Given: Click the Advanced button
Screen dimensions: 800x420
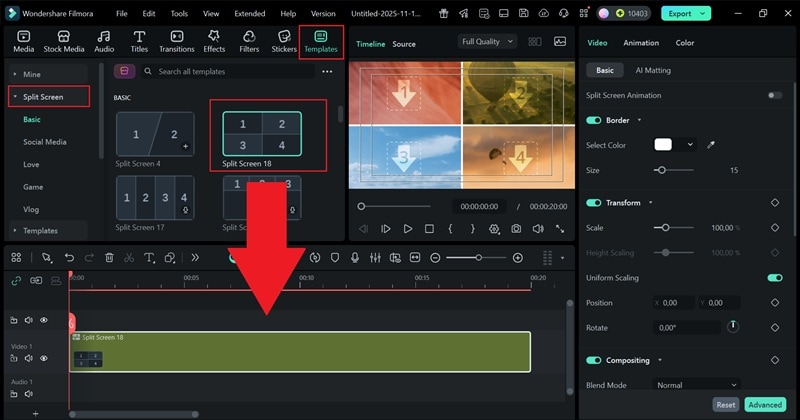Looking at the screenshot, I should pyautogui.click(x=765, y=405).
